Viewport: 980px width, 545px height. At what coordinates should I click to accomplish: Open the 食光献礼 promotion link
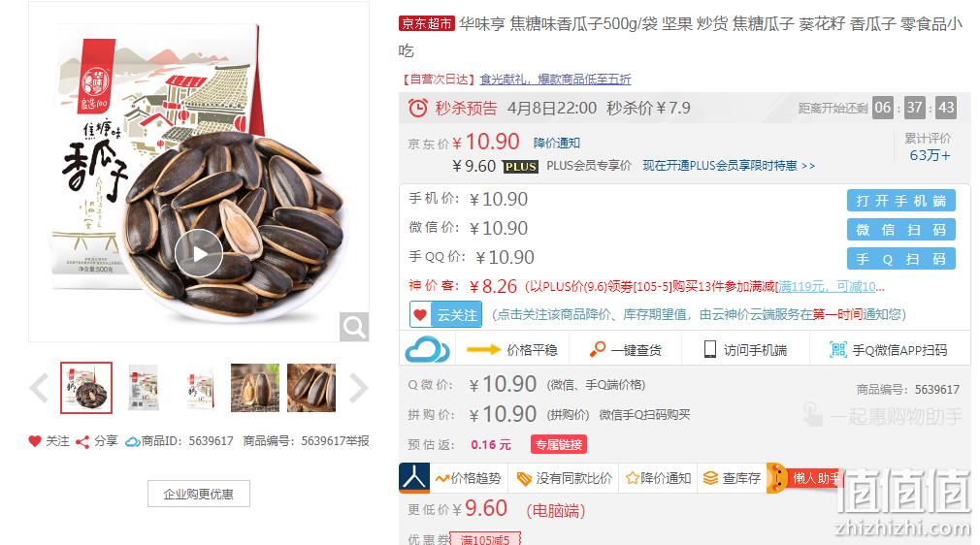pos(555,80)
